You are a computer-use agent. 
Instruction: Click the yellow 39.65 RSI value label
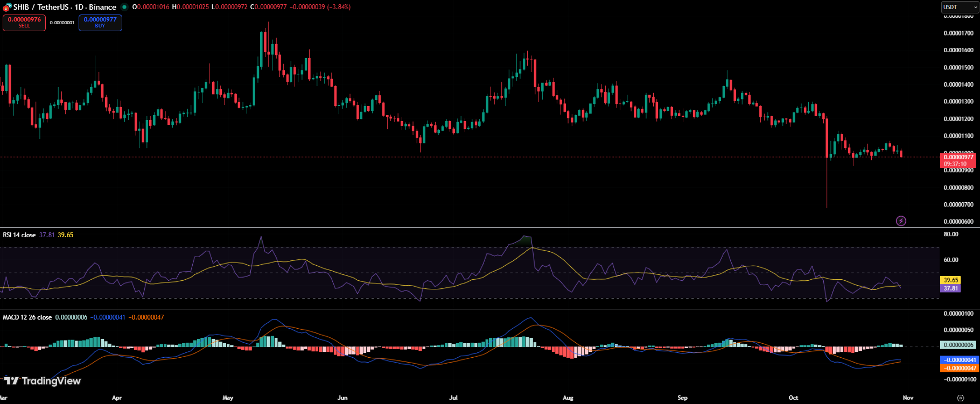coord(951,280)
